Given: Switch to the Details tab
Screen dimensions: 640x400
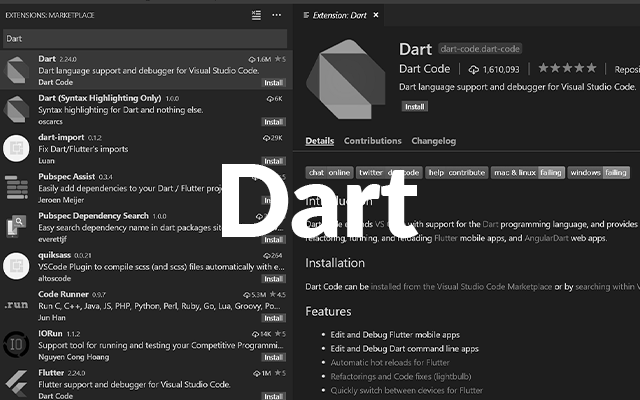Looking at the screenshot, I should [x=320, y=141].
